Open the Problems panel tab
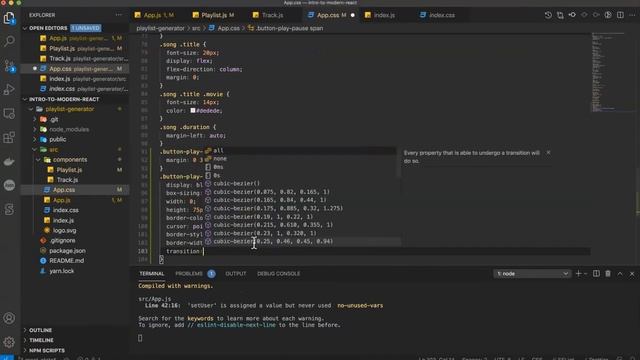This screenshot has width=640, height=360. click(189, 273)
